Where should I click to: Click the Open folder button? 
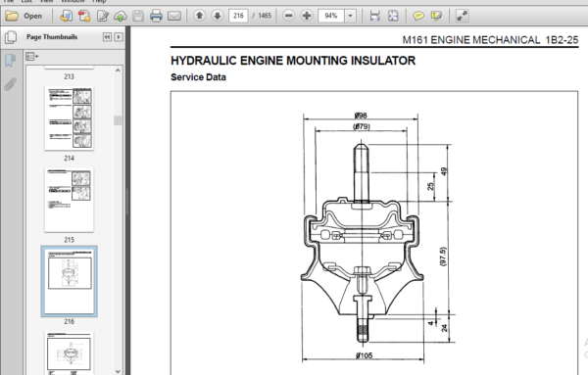24,16
